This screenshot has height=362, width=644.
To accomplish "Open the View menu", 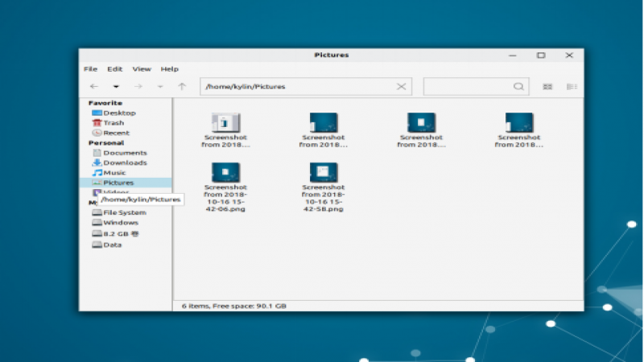I will (x=142, y=69).
